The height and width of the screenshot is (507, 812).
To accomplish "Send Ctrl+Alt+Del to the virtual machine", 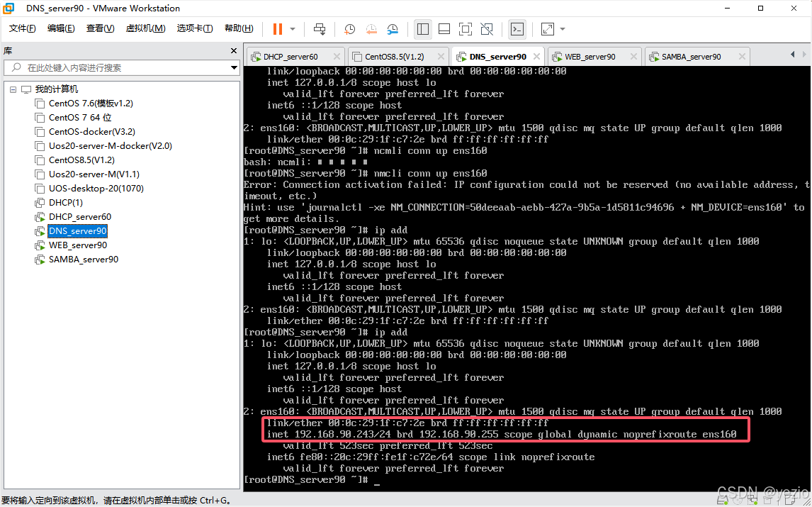I will coord(320,29).
